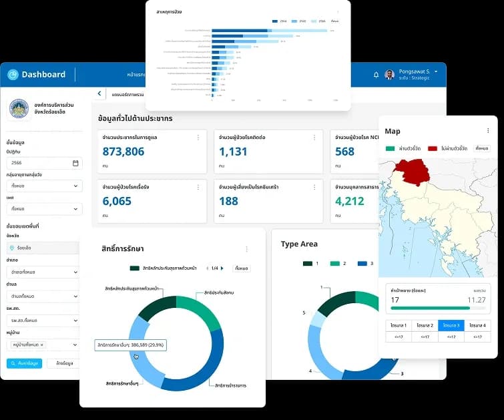Select ไตรมาส 4 tab
This screenshot has width=504, height=420.
478,325
